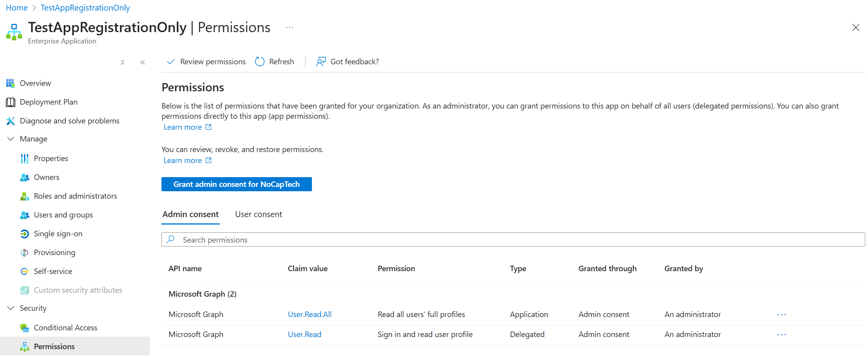Open the ellipsis menu for User.Read.All row

pyautogui.click(x=781, y=315)
